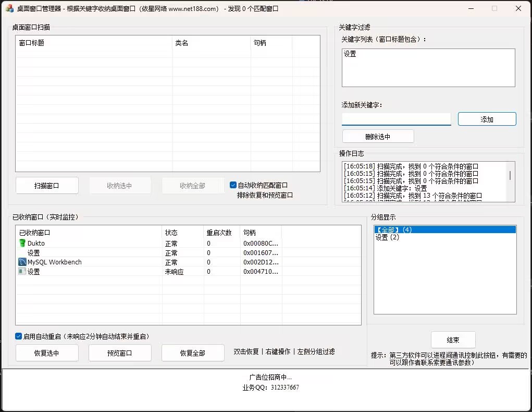Click the new keyword input field
The width and height of the screenshot is (532, 412).
tap(396, 119)
